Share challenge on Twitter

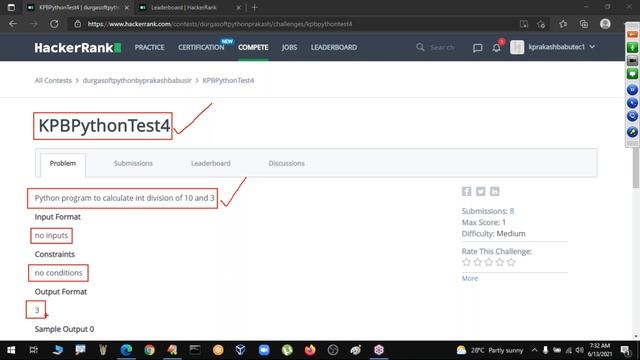pos(480,191)
